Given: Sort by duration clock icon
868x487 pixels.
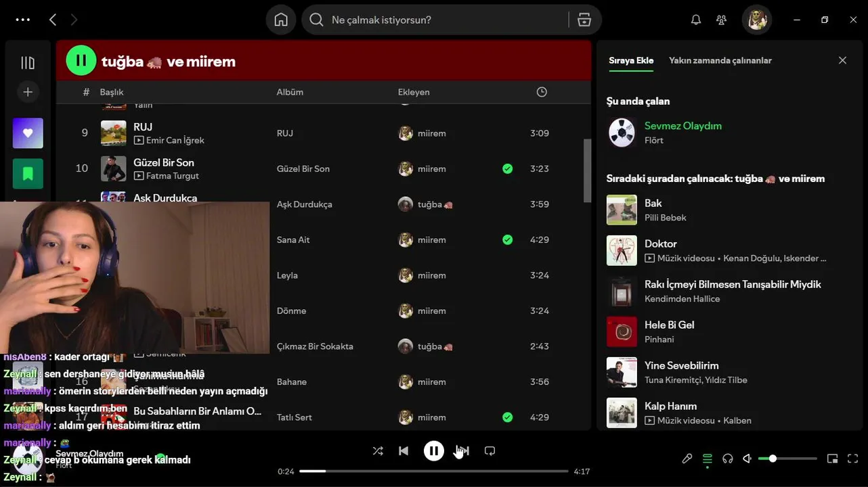Looking at the screenshot, I should click(542, 92).
